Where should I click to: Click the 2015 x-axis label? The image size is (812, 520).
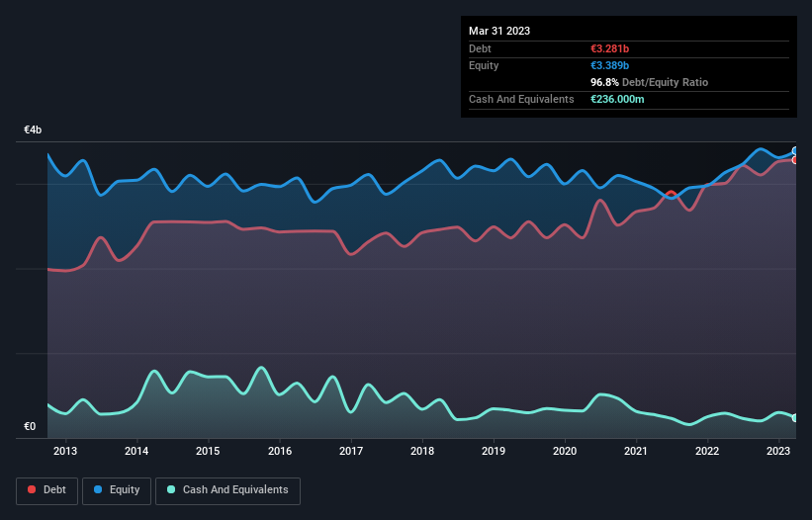click(208, 451)
